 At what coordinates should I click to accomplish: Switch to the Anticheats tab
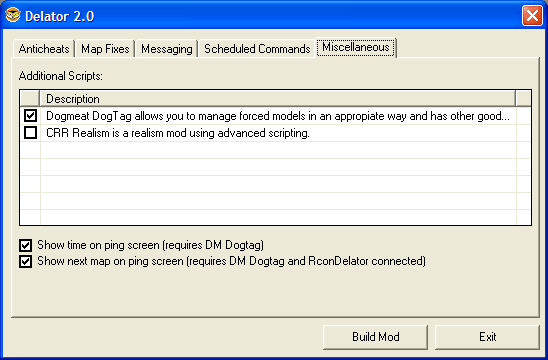click(44, 49)
